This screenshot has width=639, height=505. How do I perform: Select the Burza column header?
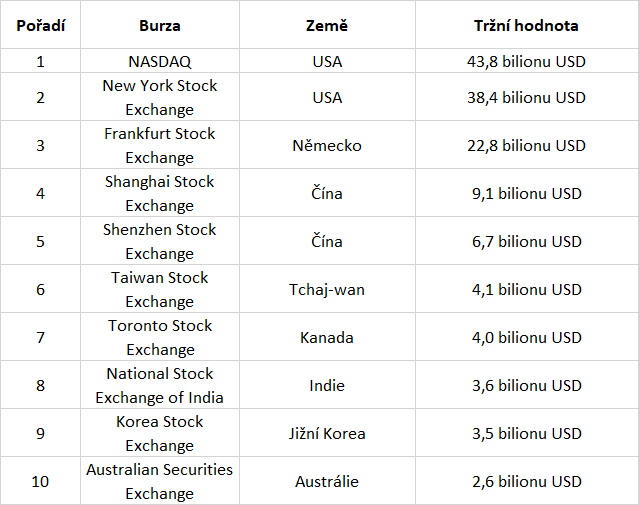pos(160,25)
